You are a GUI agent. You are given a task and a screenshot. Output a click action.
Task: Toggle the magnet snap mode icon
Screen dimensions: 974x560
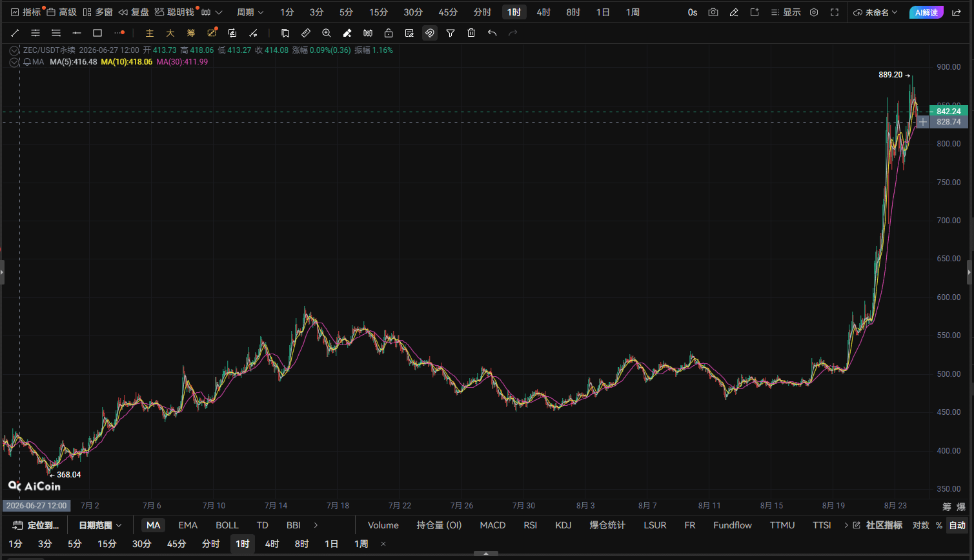point(430,33)
